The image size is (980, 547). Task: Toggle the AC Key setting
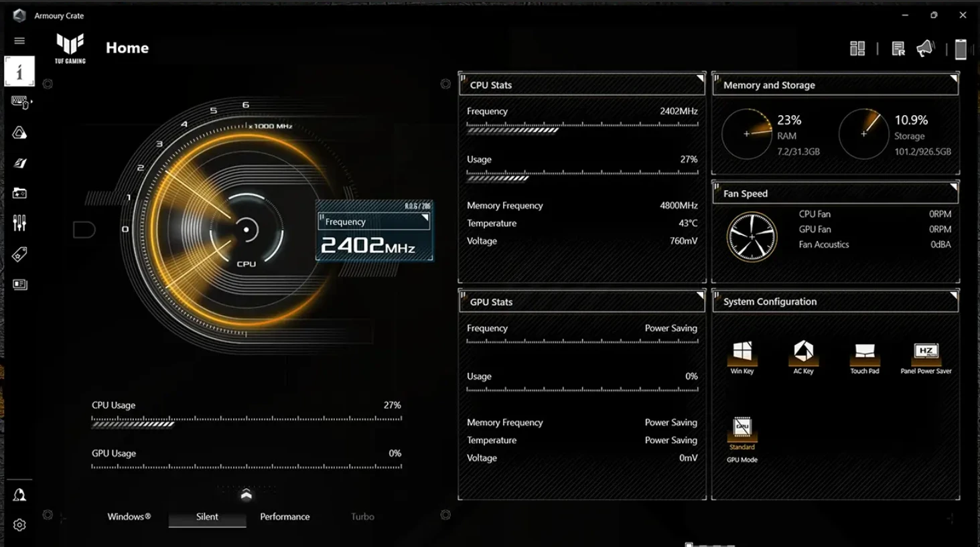[803, 357]
